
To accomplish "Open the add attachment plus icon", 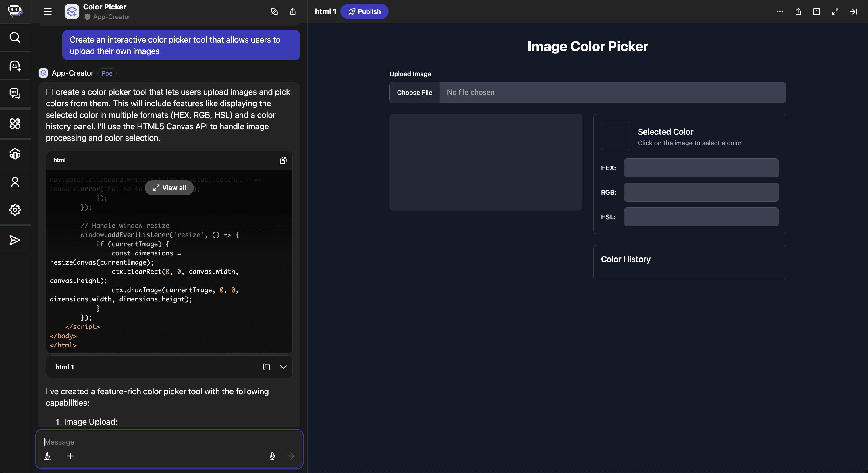I will 70,456.
